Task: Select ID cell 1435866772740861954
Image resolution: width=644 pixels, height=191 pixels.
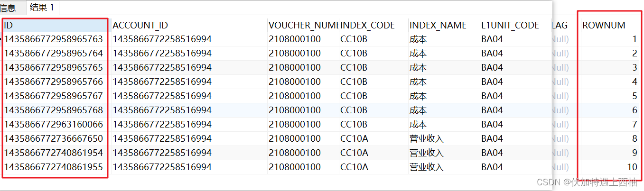Action: pyautogui.click(x=56, y=153)
